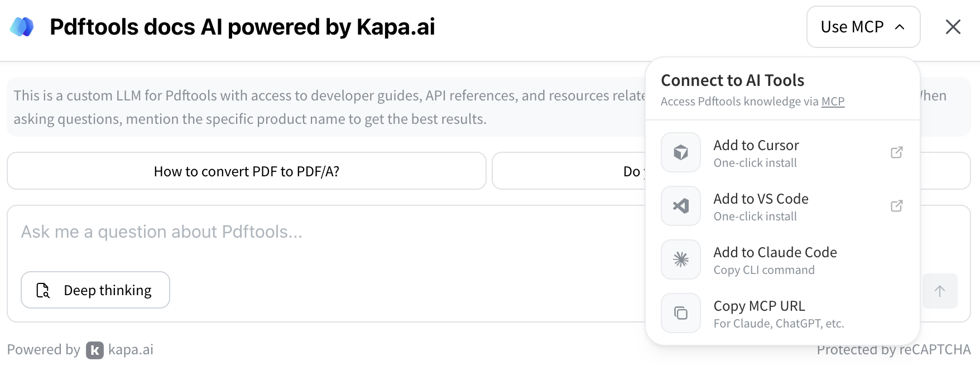Select Add to Claude Code entry
Screen dimensions: 980x366
tap(782, 259)
